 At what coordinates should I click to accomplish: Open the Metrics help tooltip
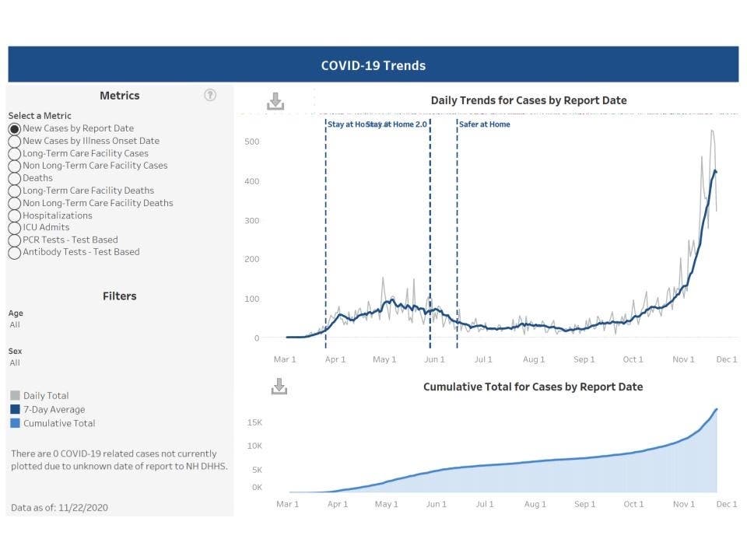pyautogui.click(x=210, y=94)
